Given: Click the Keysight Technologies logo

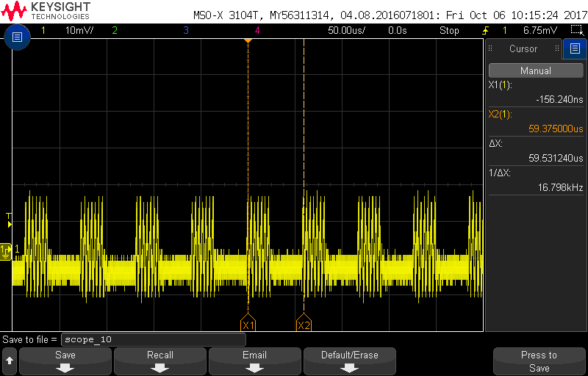Looking at the screenshot, I should pyautogui.click(x=46, y=10).
